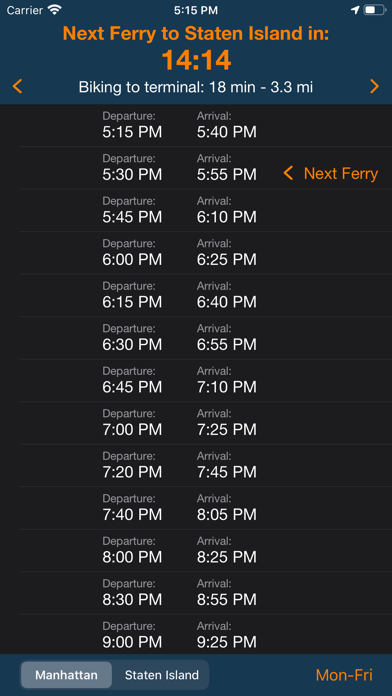Tap the 14:14 countdown timer
Image resolution: width=392 pixels, height=696 pixels.
click(x=196, y=60)
